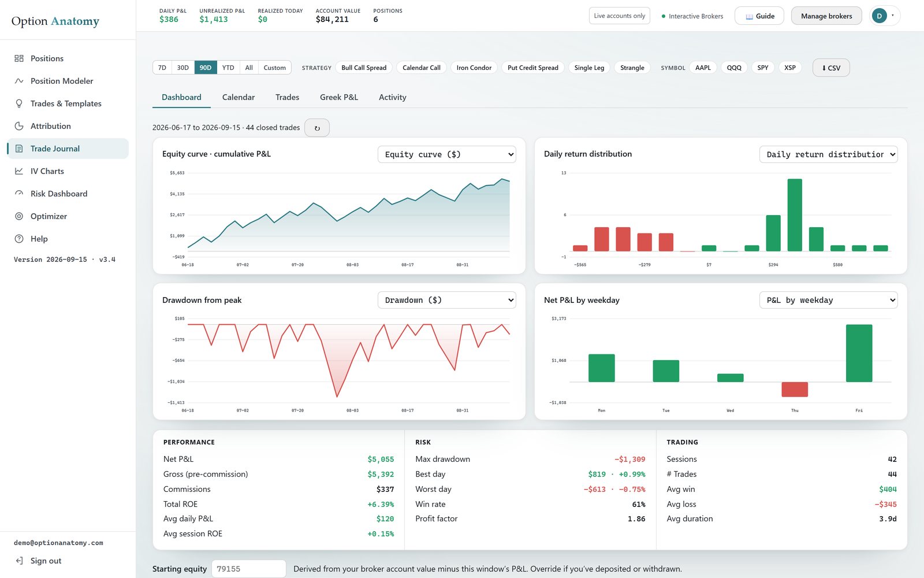This screenshot has height=578, width=924.
Task: Click the Net P&L value $5,055
Action: click(381, 460)
